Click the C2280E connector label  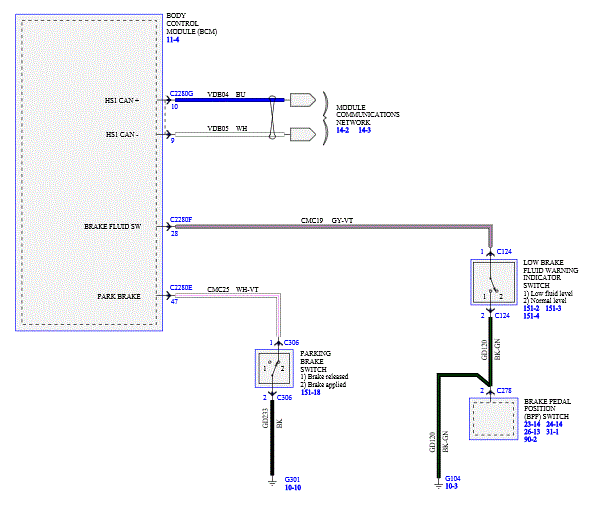[x=181, y=287]
